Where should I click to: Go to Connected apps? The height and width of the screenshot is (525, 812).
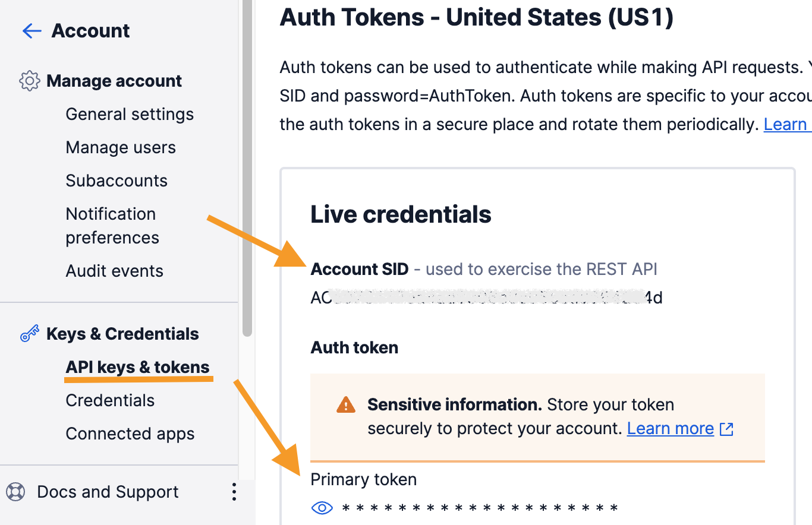130,434
